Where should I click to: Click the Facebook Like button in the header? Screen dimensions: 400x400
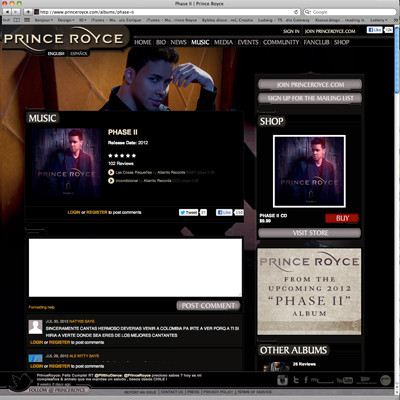375,30
